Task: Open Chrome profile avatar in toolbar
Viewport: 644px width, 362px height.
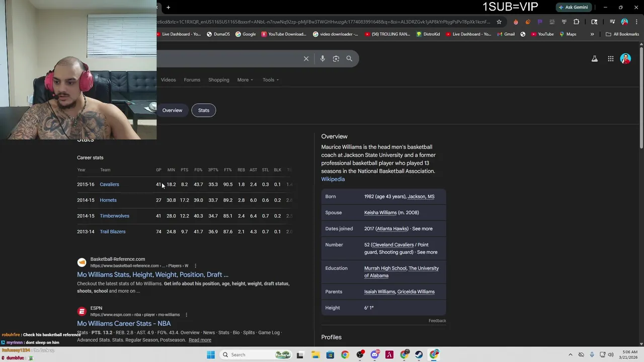Action: pyautogui.click(x=624, y=22)
